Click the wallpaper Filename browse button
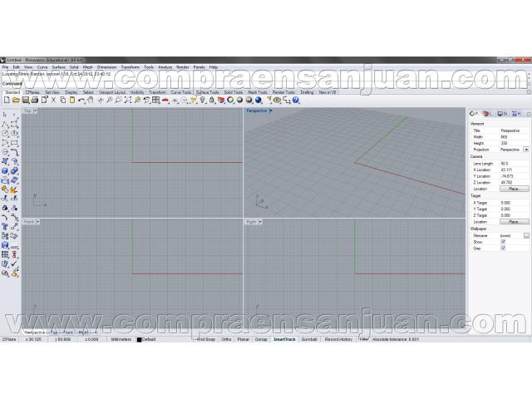The width and height of the screenshot is (532, 399). pyautogui.click(x=526, y=235)
